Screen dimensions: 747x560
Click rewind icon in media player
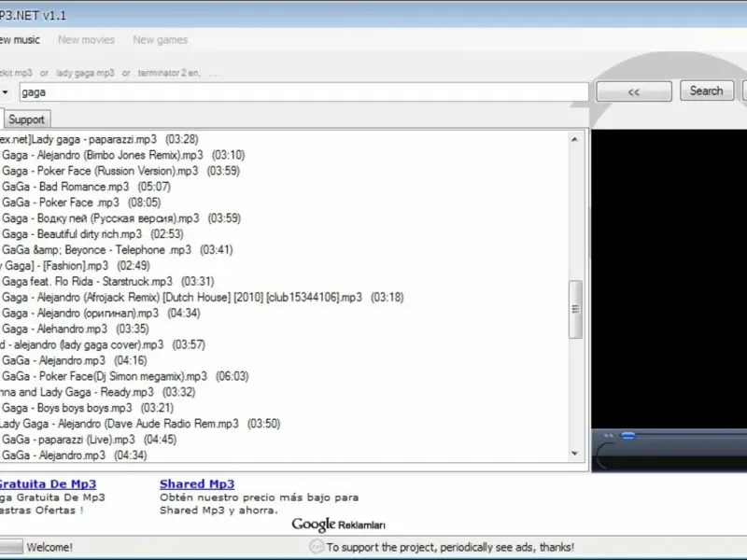(608, 435)
